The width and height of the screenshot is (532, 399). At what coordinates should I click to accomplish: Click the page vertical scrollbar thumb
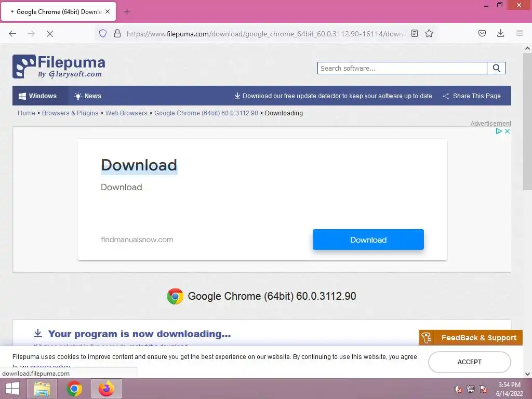coord(527,122)
